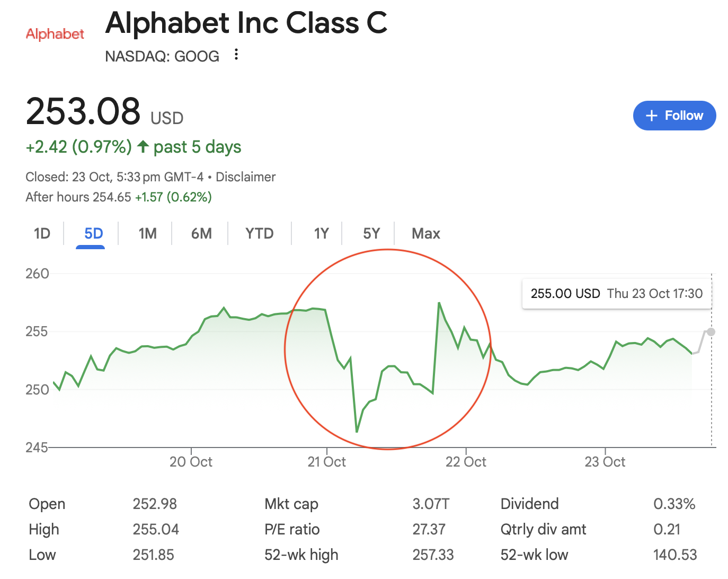
Task: Switch to the 5Y chart range
Action: tap(371, 234)
